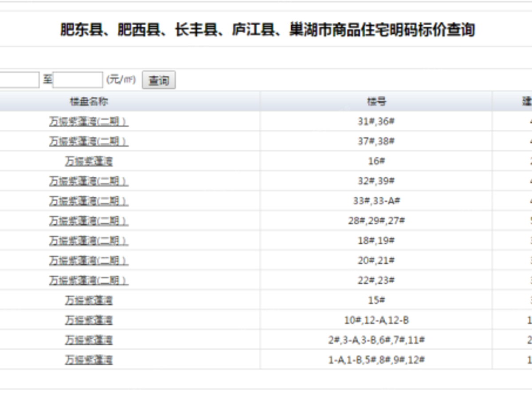Open 万振紫蓬湾(二期) link for buildings 18#,19#
The width and height of the screenshot is (532, 399).
89,240
